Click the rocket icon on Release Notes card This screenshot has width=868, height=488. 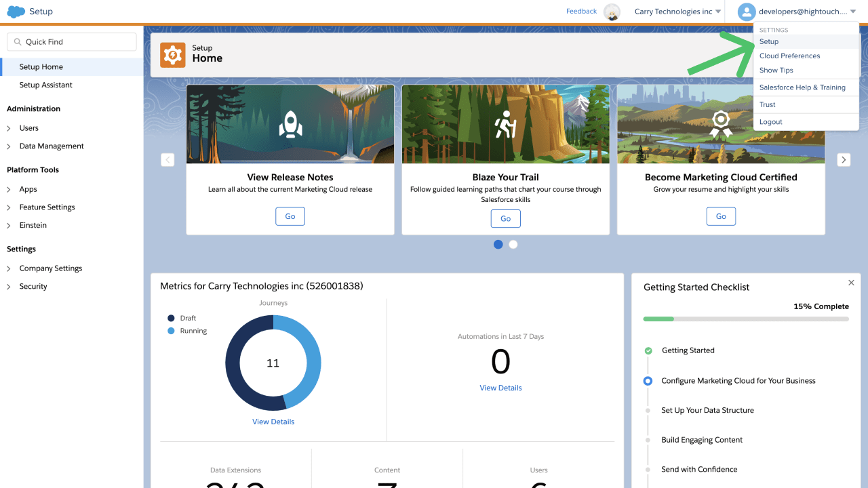tap(290, 123)
